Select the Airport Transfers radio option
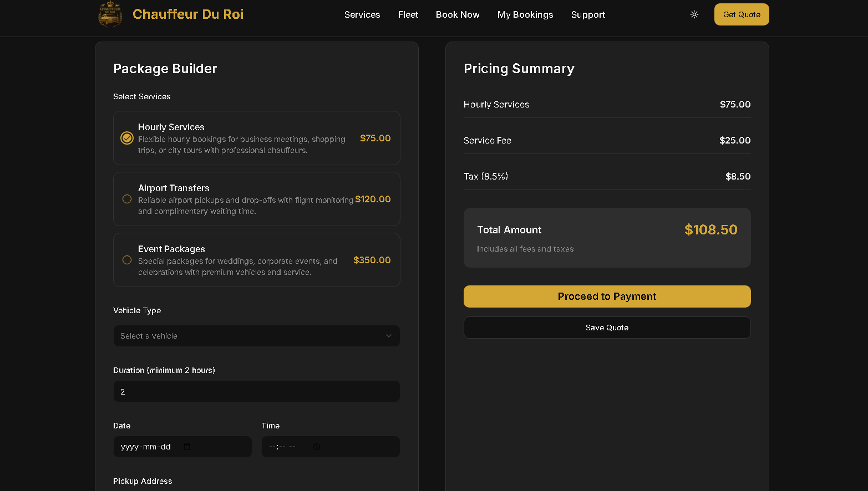This screenshot has height=491, width=868. coord(127,199)
